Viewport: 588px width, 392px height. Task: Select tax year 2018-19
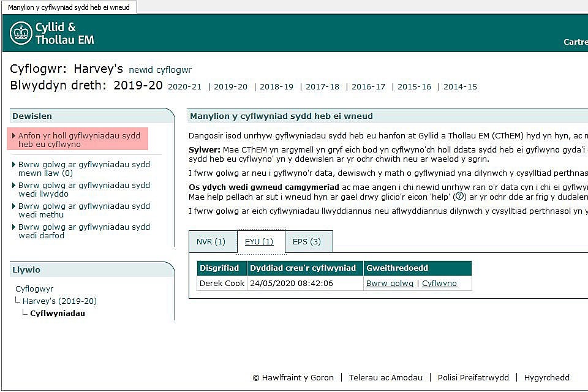(276, 87)
